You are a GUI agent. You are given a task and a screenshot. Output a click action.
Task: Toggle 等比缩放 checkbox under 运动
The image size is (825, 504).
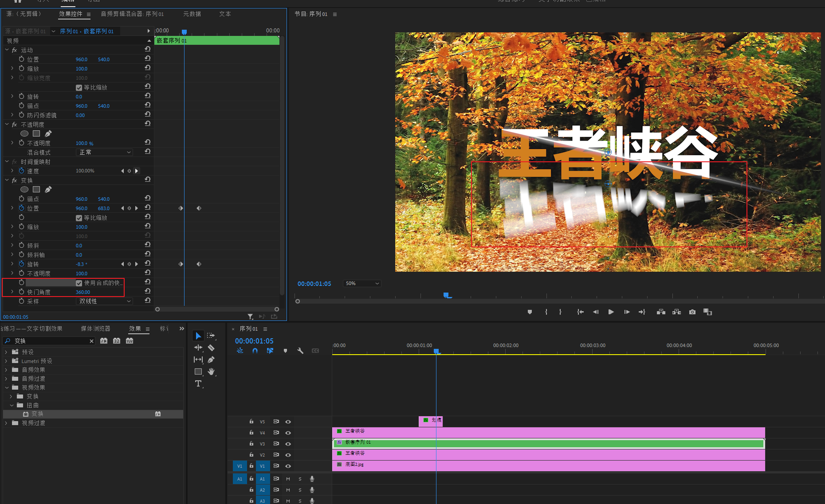(x=79, y=88)
